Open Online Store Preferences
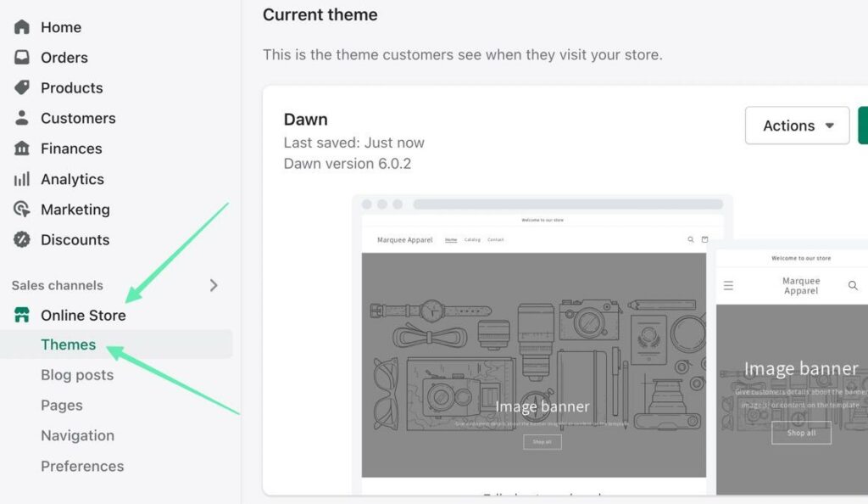The image size is (868, 504). [82, 466]
